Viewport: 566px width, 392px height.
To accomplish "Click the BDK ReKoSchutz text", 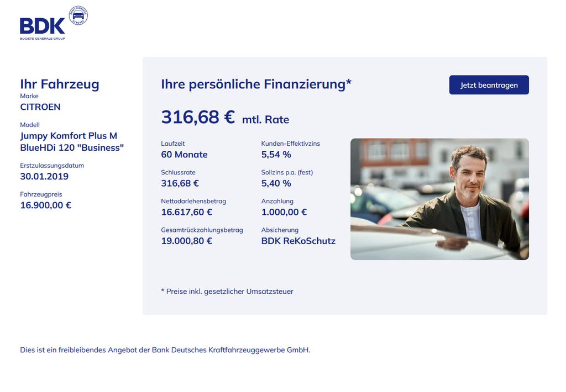I will click(x=298, y=241).
